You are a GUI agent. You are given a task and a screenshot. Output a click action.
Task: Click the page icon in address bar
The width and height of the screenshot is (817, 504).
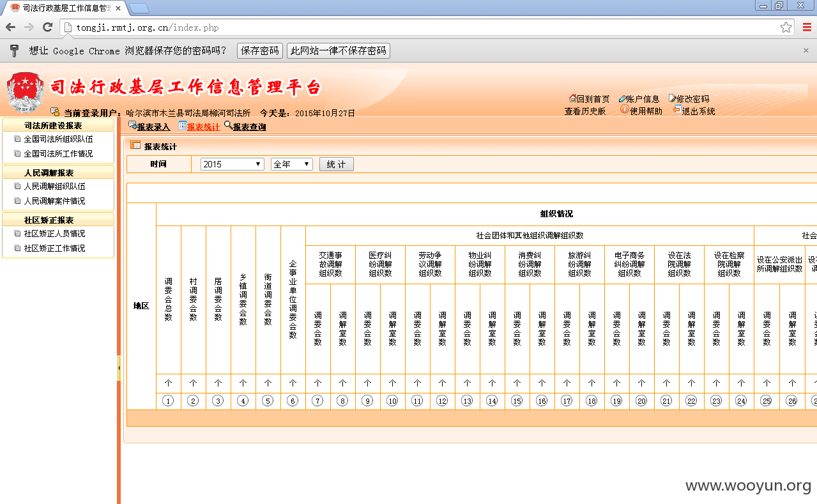[x=68, y=27]
